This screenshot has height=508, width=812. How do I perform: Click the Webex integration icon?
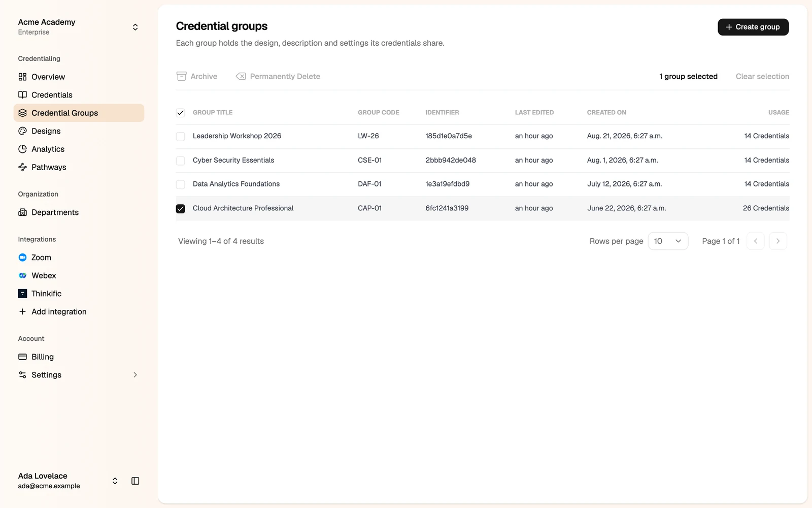pos(22,275)
